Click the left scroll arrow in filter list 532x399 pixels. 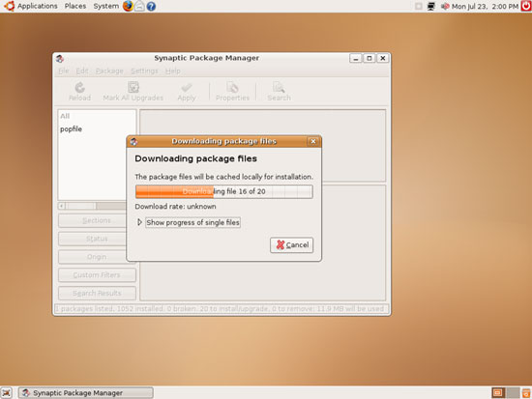click(62, 206)
